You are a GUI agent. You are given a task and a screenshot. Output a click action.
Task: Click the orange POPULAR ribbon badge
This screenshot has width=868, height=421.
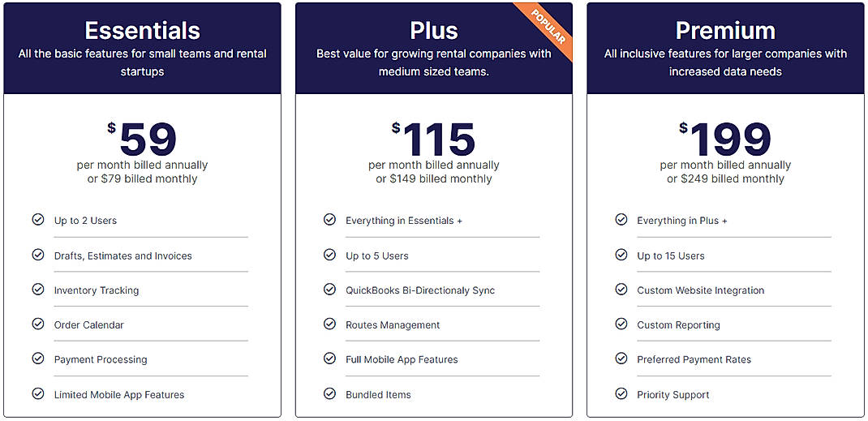click(x=547, y=28)
